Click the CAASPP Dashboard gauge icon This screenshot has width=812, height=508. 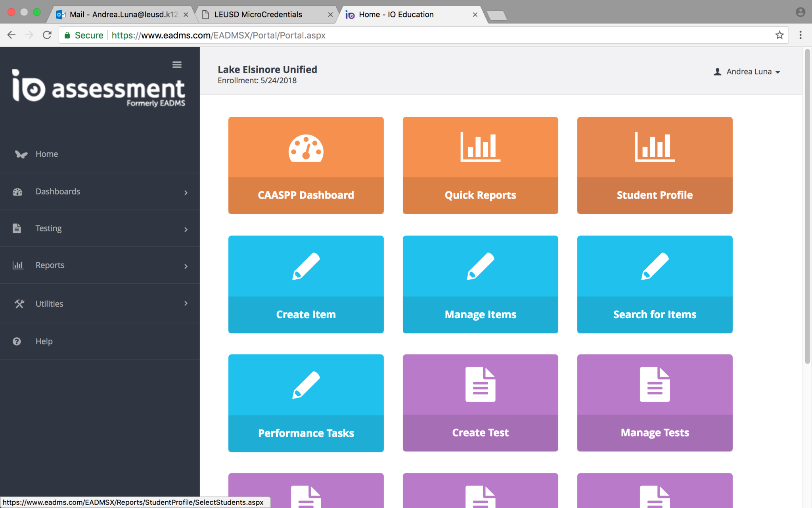coord(306,148)
